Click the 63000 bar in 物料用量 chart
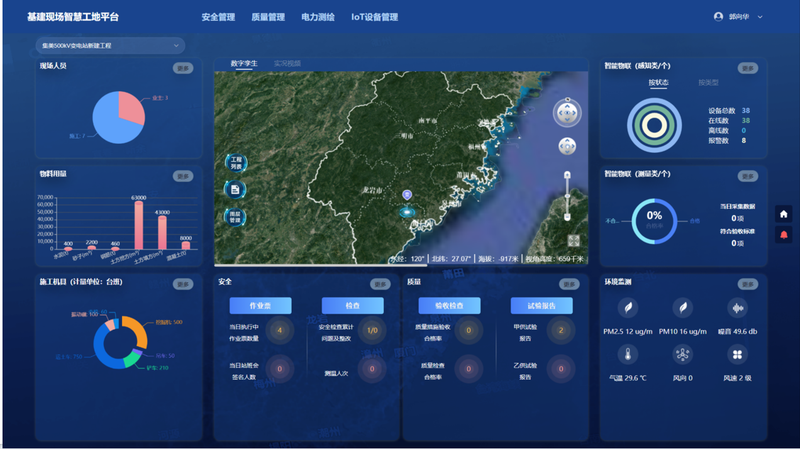 coord(138,225)
